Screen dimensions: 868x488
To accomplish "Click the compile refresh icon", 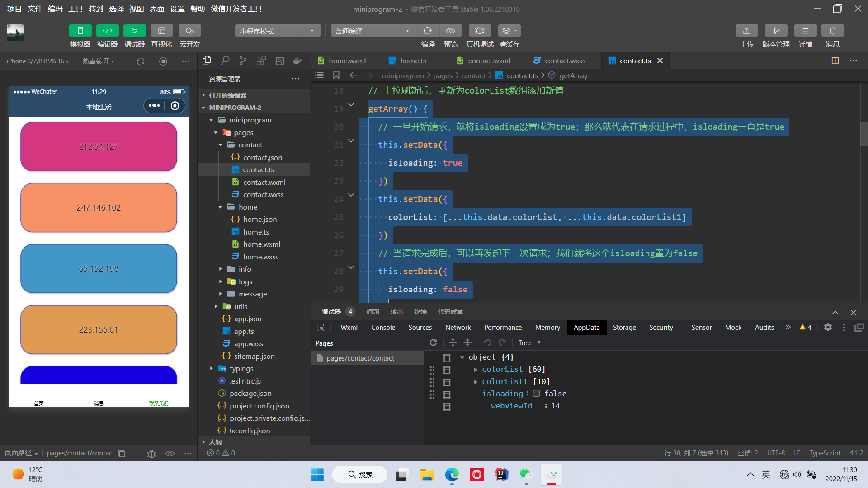I will click(428, 31).
